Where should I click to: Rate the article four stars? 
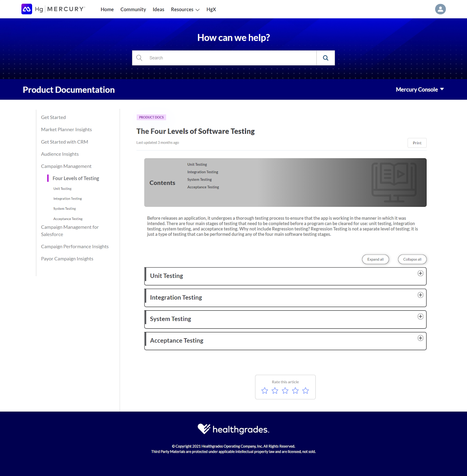click(x=295, y=391)
